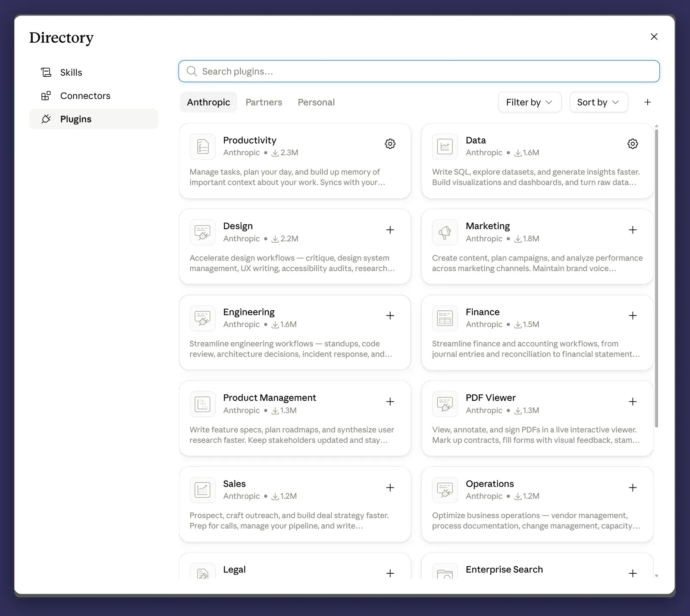Click description starting 'Write SQL, explore datasets'
The image size is (690, 616).
pyautogui.click(x=536, y=177)
